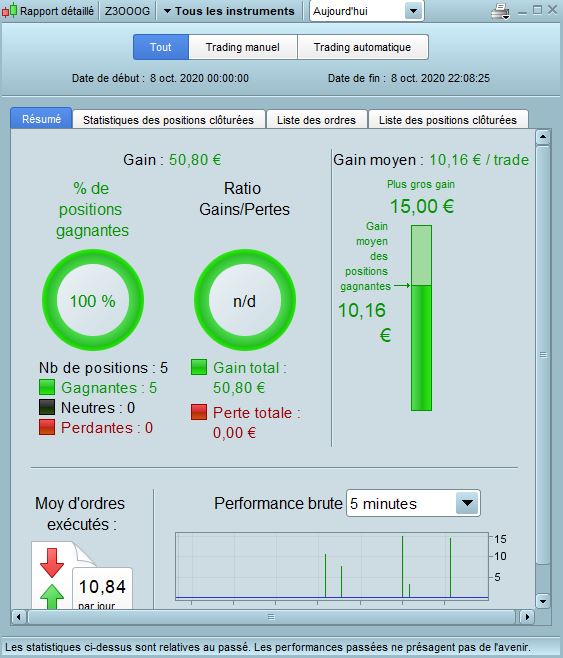Click Nb de positions : 5 text
This screenshot has width=563, height=658.
pyautogui.click(x=103, y=368)
